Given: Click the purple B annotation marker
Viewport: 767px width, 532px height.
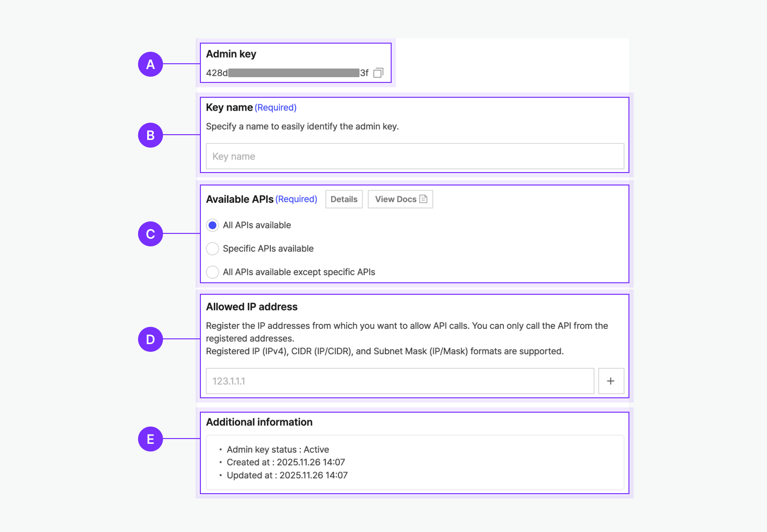Looking at the screenshot, I should [151, 135].
